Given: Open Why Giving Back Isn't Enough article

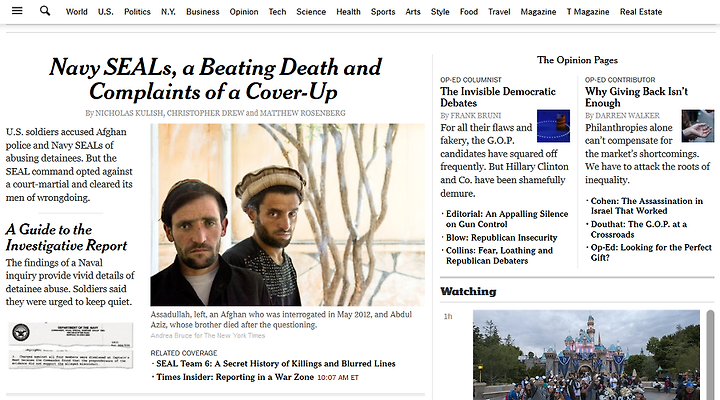Looking at the screenshot, I should pyautogui.click(x=636, y=97).
